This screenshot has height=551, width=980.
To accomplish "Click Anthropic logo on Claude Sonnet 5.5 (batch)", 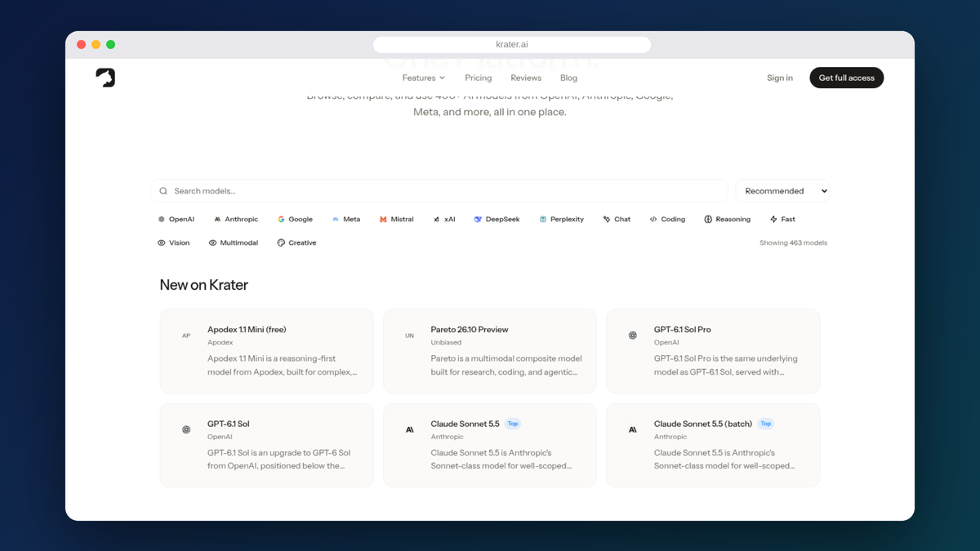I will coord(632,429).
